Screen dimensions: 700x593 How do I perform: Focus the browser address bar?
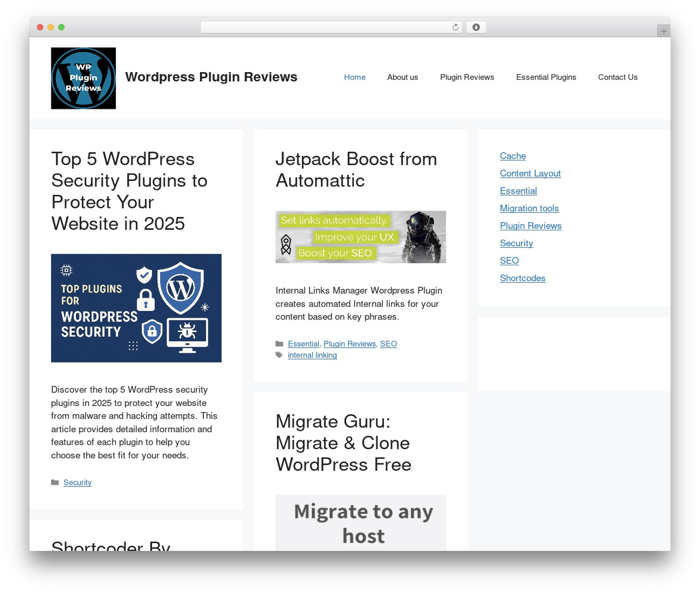click(x=331, y=27)
